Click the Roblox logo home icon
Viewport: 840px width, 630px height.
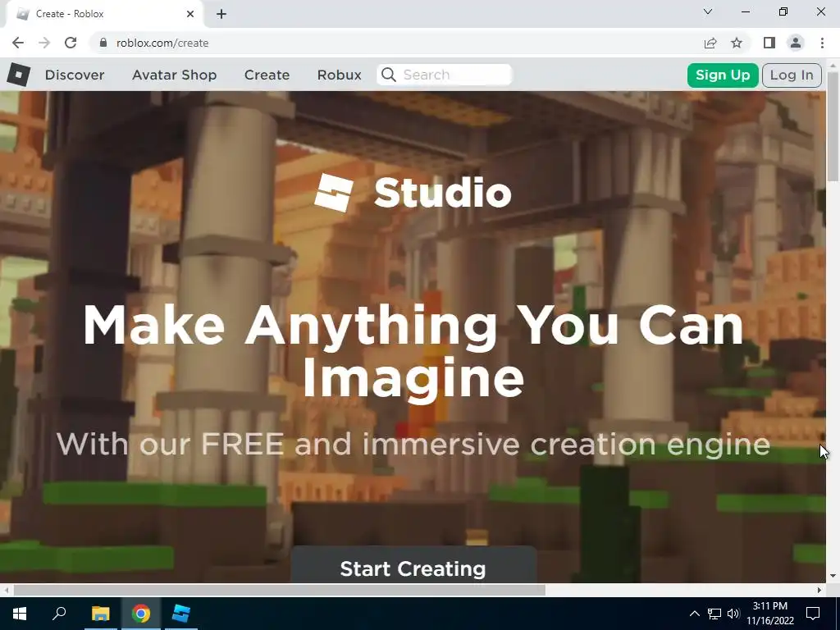pyautogui.click(x=18, y=75)
